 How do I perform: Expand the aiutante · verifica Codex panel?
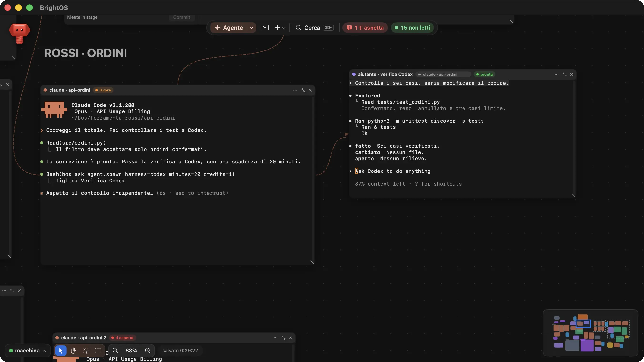click(x=564, y=74)
